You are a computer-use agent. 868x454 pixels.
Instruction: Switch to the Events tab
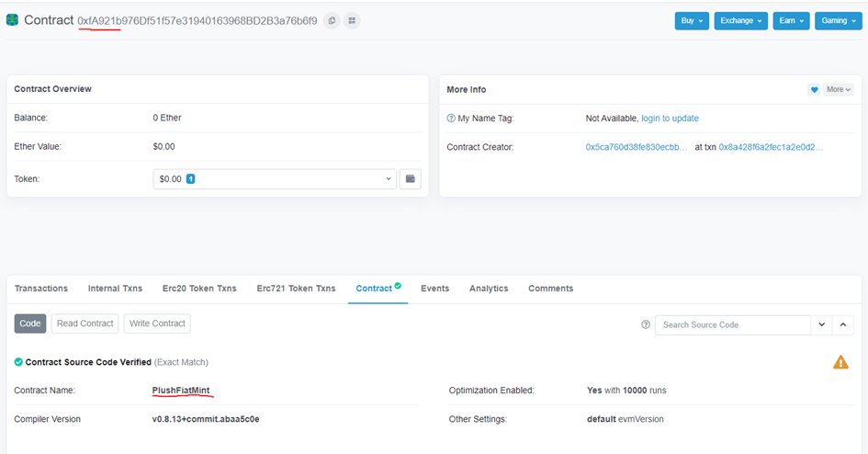point(435,289)
